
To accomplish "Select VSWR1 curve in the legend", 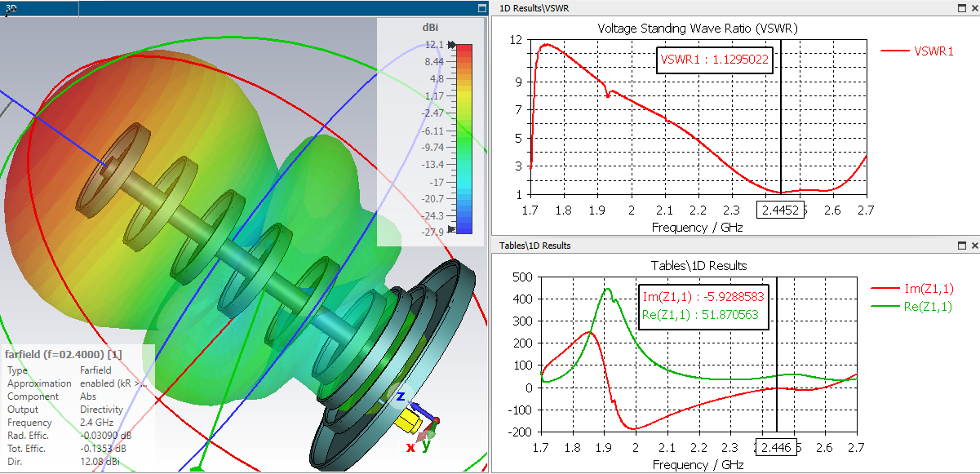I will [x=918, y=51].
